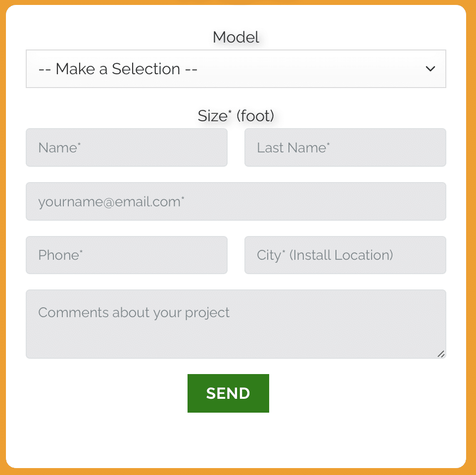Click the "Last Name*" placeholder text
The height and width of the screenshot is (475, 476).
pyautogui.click(x=293, y=147)
